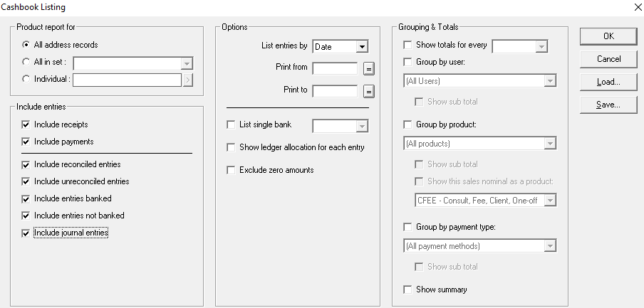
Task: Check the Exclude zero amounts option
Action: pyautogui.click(x=230, y=170)
